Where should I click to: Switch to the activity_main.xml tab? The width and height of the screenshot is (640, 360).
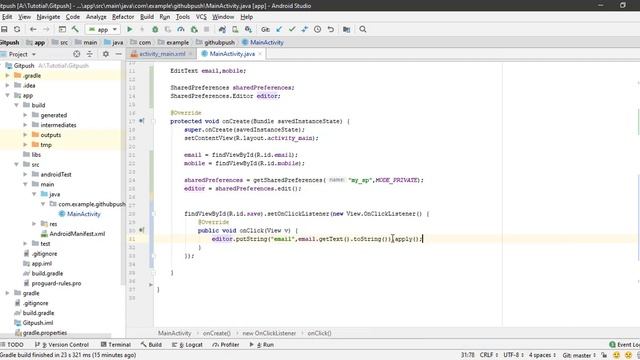(x=162, y=54)
